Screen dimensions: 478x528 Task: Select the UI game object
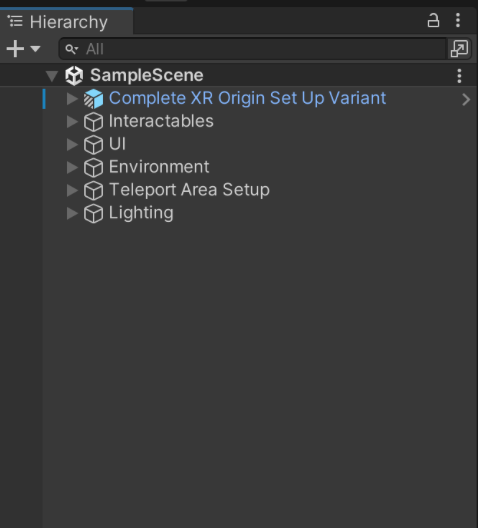117,144
